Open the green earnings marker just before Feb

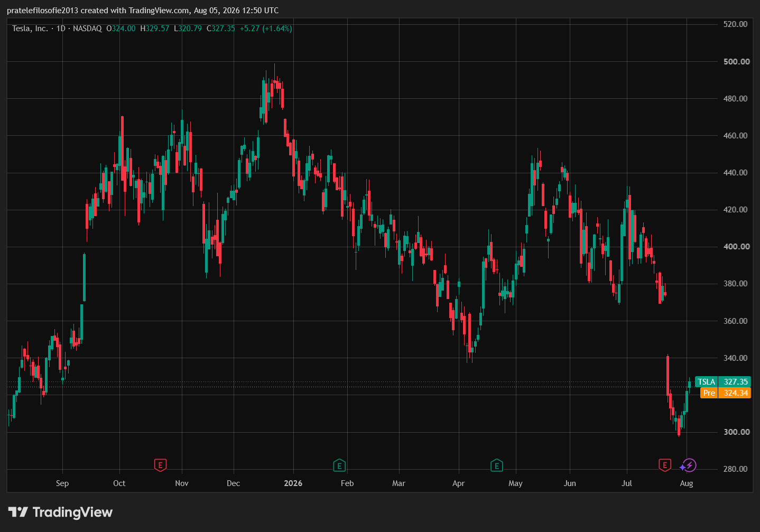tap(339, 465)
